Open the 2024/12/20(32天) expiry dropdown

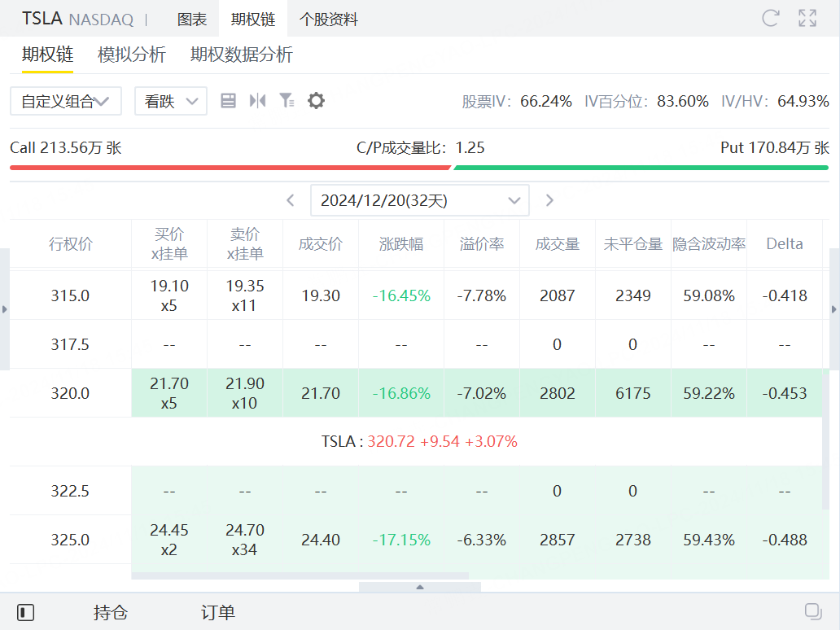(420, 200)
